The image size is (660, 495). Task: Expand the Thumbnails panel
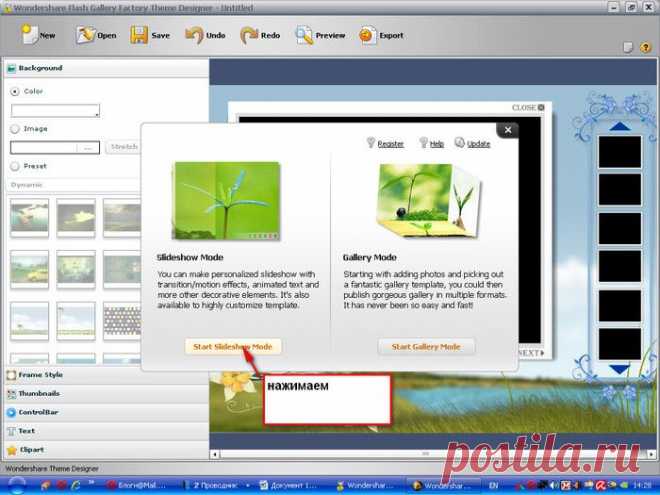[106, 394]
